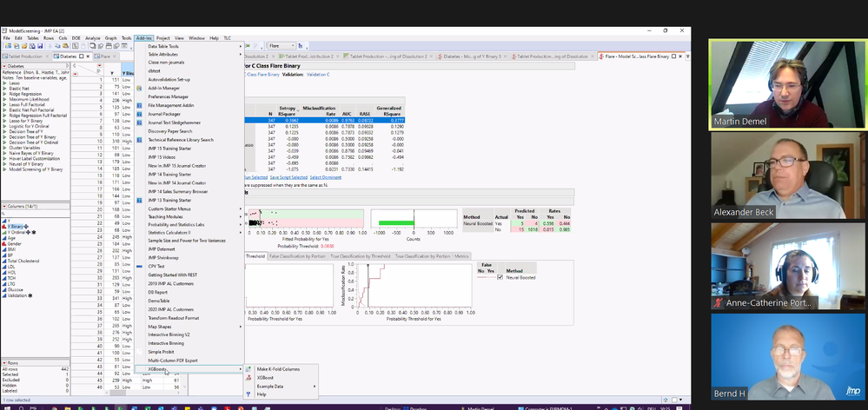This screenshot has height=410, width=868.
Task: Click the Validation C link
Action: (318, 74)
